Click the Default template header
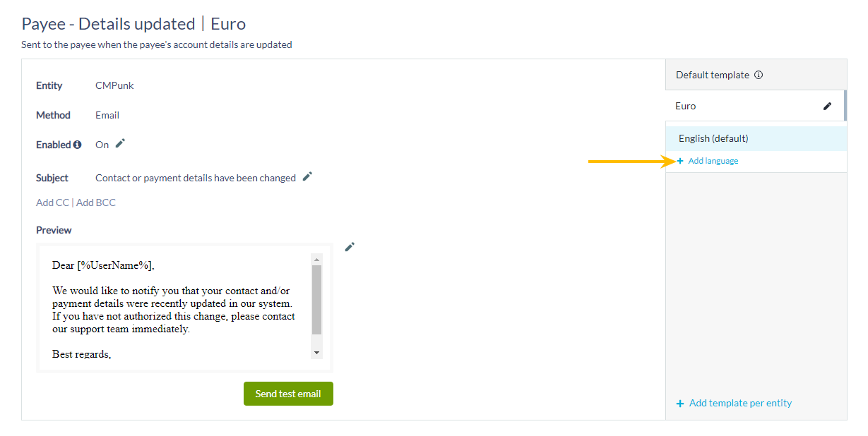This screenshot has height=436, width=868. (756, 75)
